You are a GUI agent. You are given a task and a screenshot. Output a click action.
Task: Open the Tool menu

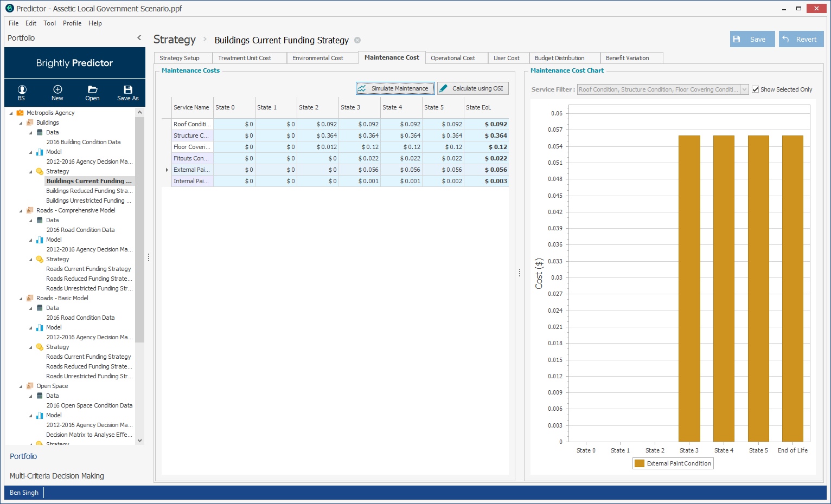point(49,23)
